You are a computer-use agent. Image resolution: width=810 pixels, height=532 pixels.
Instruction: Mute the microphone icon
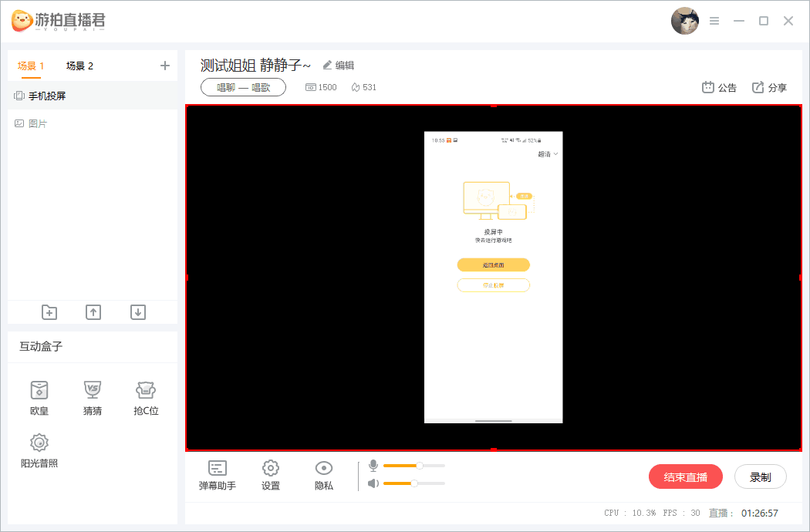pyautogui.click(x=373, y=466)
